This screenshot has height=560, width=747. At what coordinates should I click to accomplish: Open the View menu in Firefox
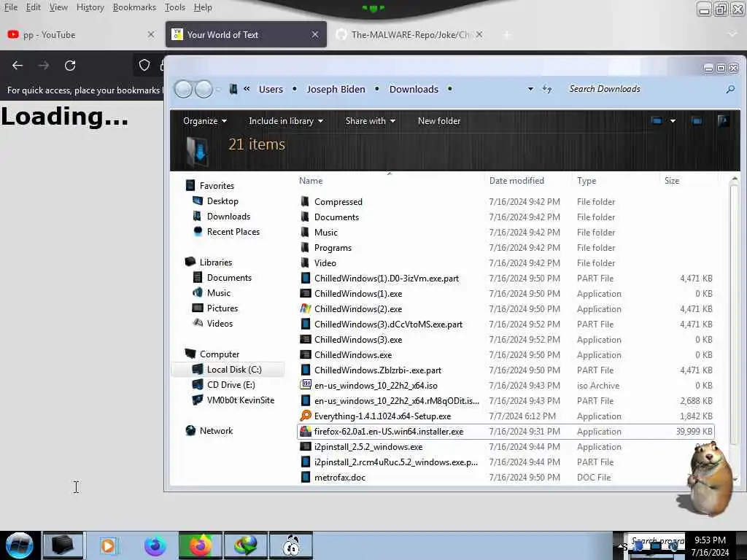58,7
